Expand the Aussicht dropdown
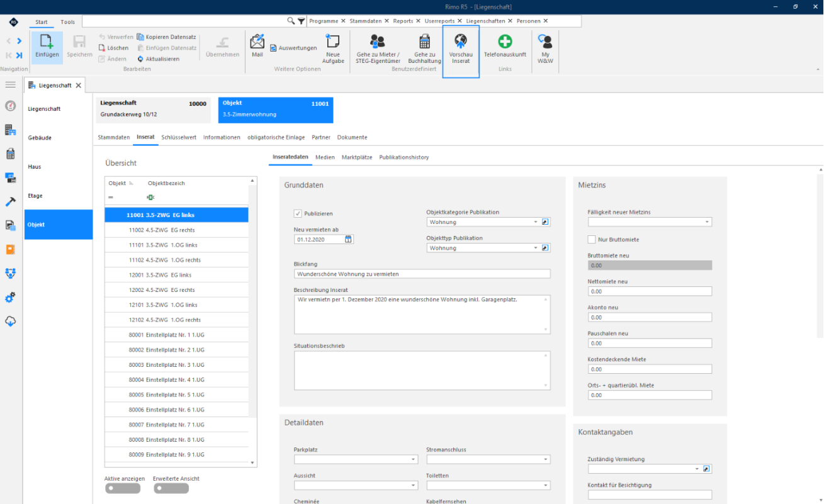 (x=414, y=485)
